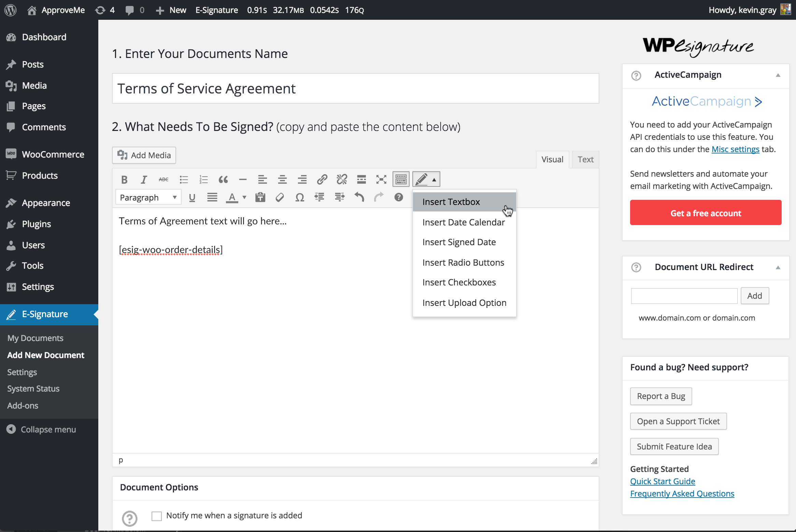The height and width of the screenshot is (532, 796).
Task: Click the document URL redirect input field
Action: tap(684, 296)
